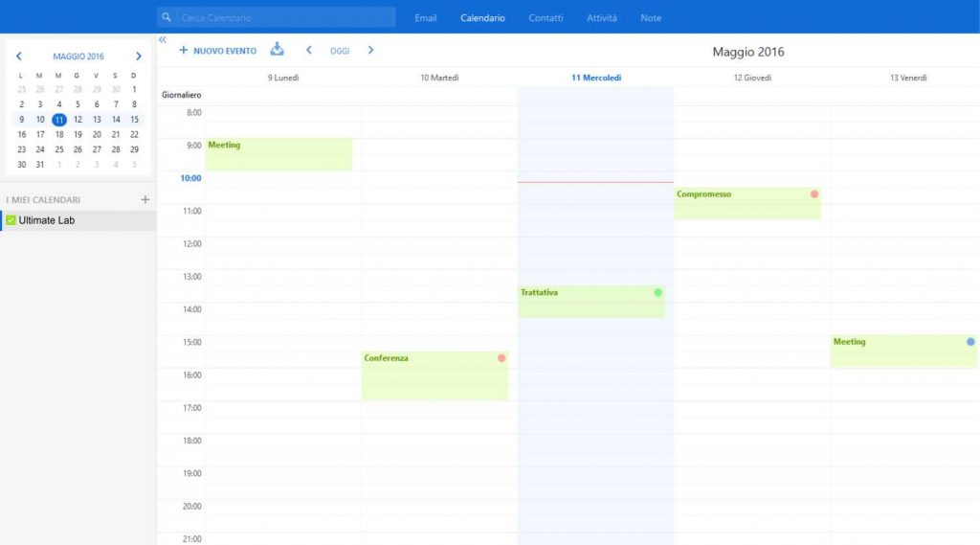Select day 31 in mini calendar
The height and width of the screenshot is (545, 980).
click(40, 165)
